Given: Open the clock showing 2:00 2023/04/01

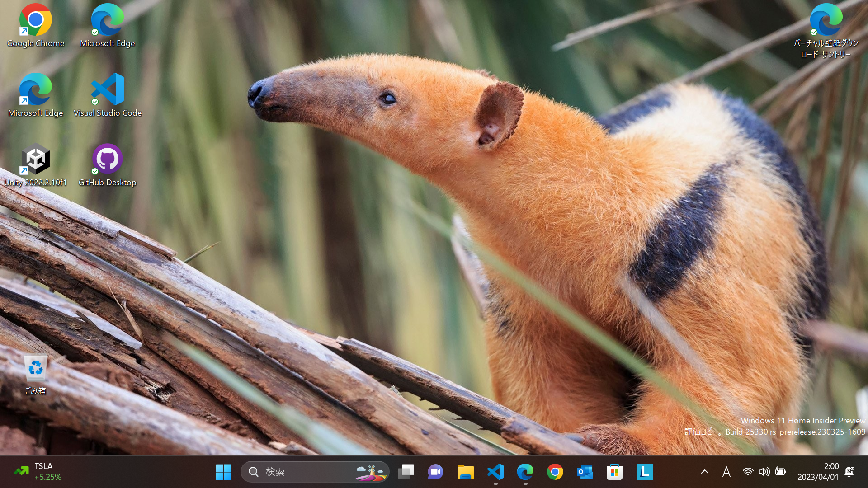Looking at the screenshot, I should 818,472.
